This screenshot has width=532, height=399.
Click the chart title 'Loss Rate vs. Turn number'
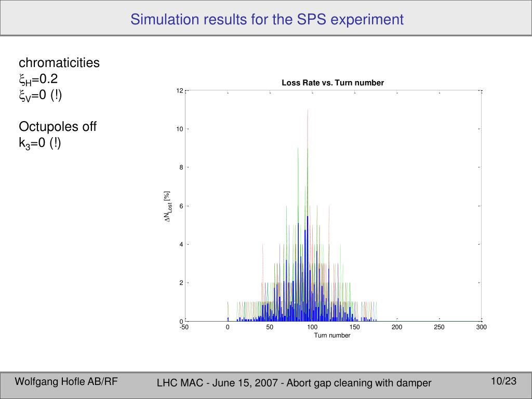[333, 83]
